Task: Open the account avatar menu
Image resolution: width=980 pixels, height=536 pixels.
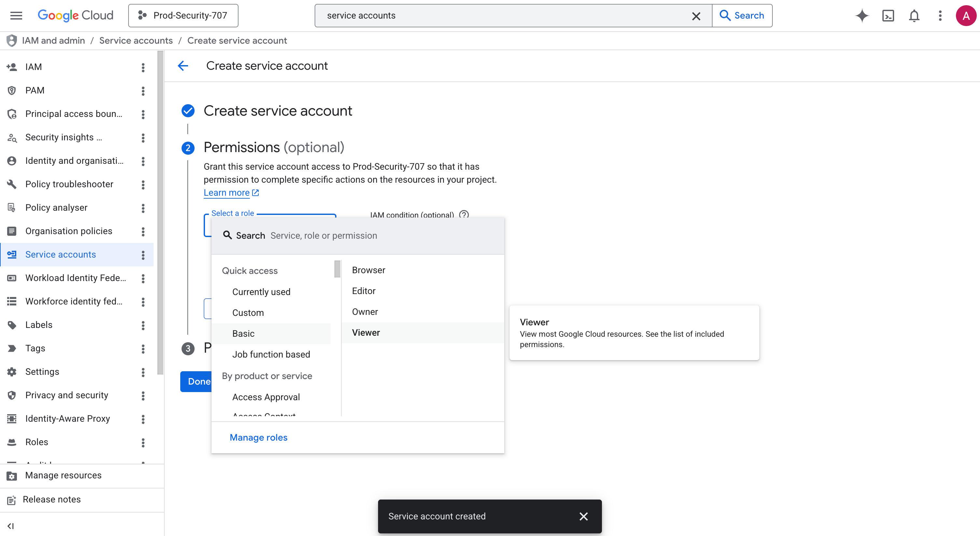Action: point(966,16)
